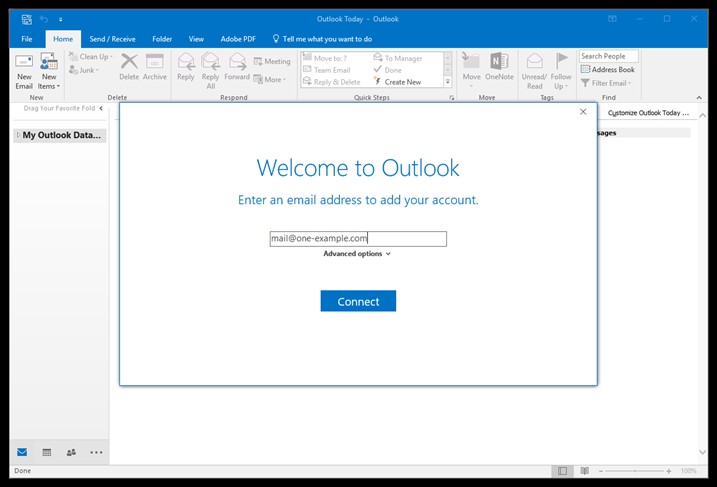The height and width of the screenshot is (487, 717).
Task: Expand the My Outlook Data folder
Action: coord(18,135)
